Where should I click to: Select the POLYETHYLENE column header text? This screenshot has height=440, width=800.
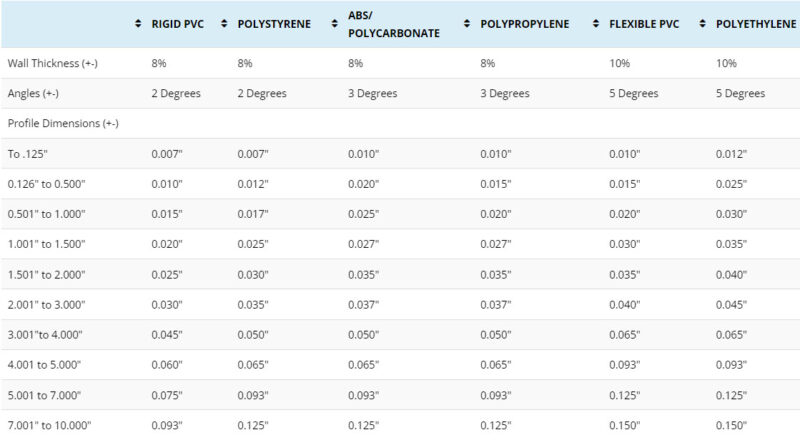pos(756,24)
